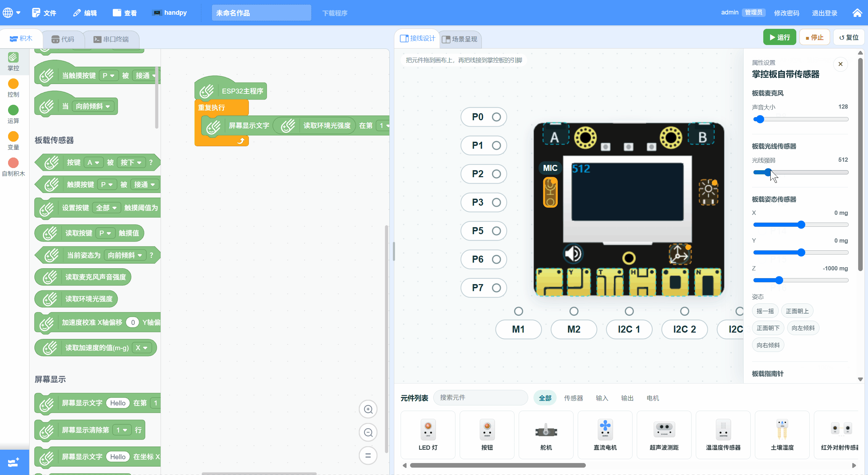
Task: Select the 掌控 block category
Action: [x=13, y=61]
